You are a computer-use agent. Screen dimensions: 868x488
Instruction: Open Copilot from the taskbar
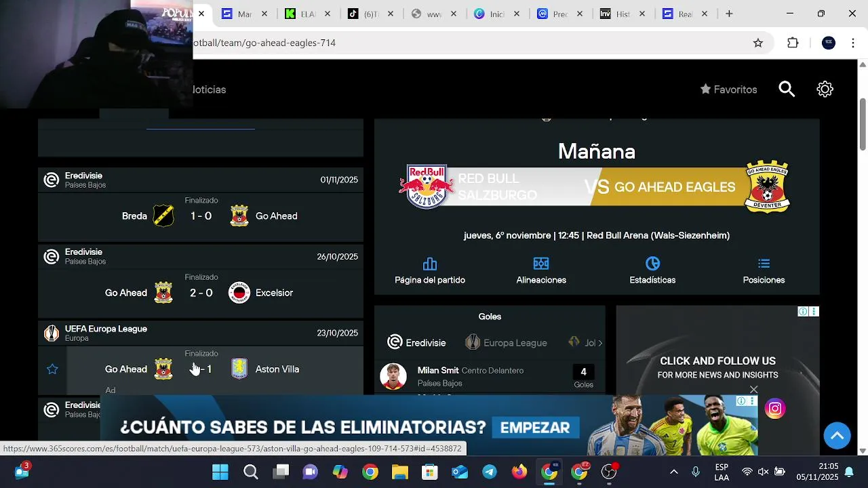[x=340, y=472]
